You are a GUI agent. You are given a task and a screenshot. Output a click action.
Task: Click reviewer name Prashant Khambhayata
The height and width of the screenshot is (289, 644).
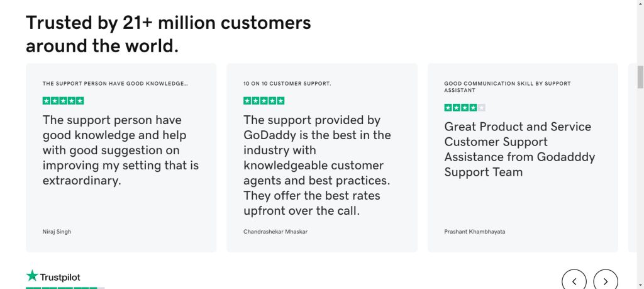pos(474,232)
